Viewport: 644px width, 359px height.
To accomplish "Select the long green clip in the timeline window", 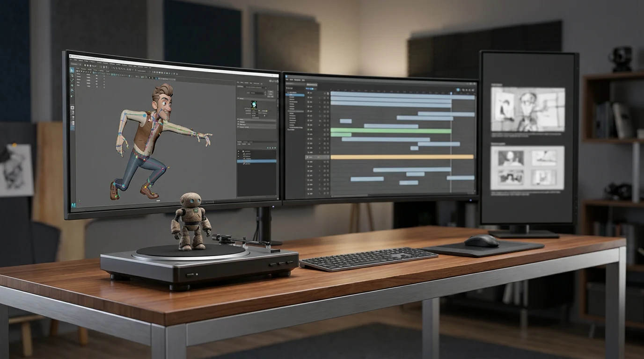I will pos(391,130).
